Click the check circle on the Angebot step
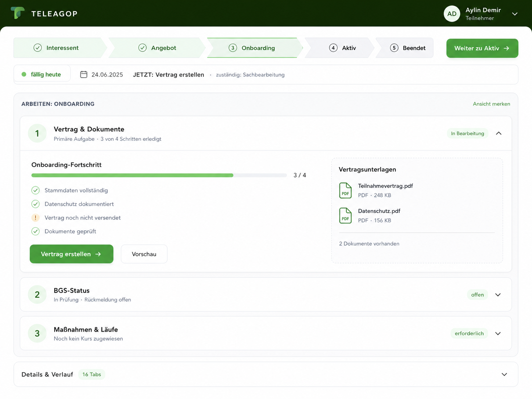 (x=143, y=48)
